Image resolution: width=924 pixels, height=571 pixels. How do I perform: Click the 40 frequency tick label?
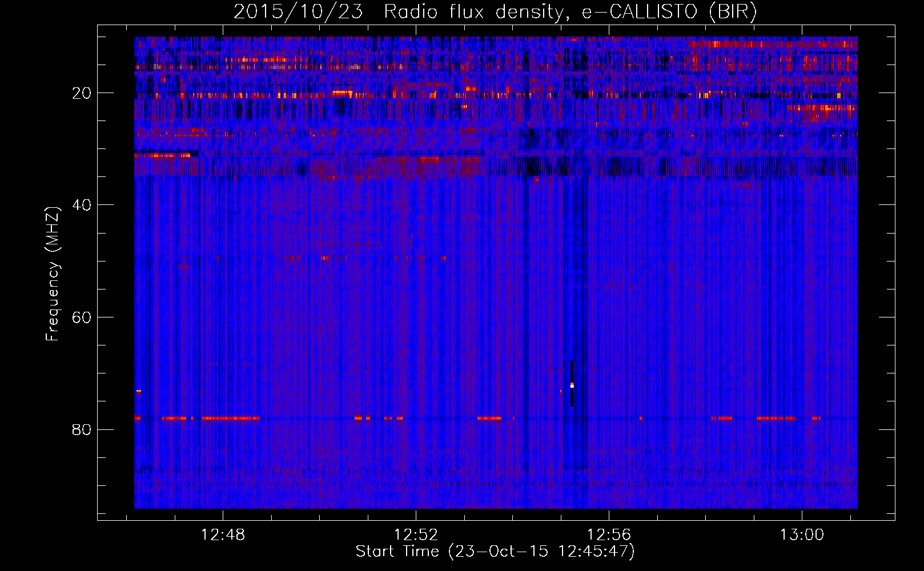[82, 205]
